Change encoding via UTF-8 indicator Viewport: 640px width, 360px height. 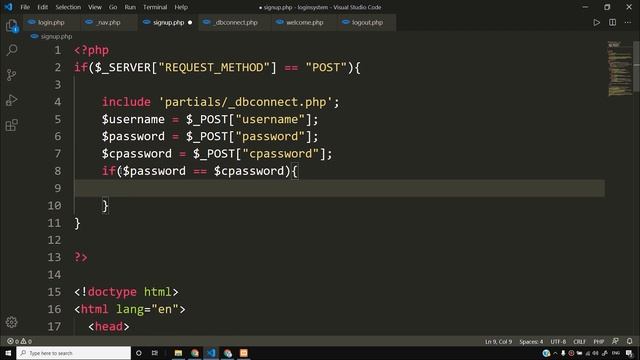(x=558, y=341)
